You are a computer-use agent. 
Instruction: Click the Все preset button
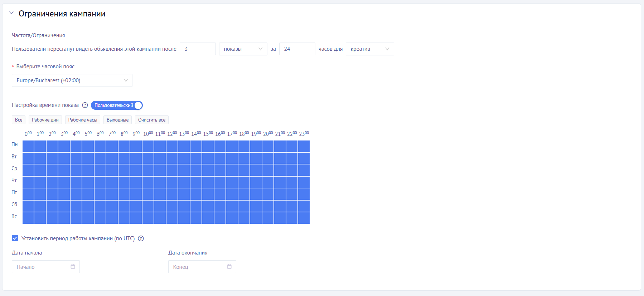(19, 120)
